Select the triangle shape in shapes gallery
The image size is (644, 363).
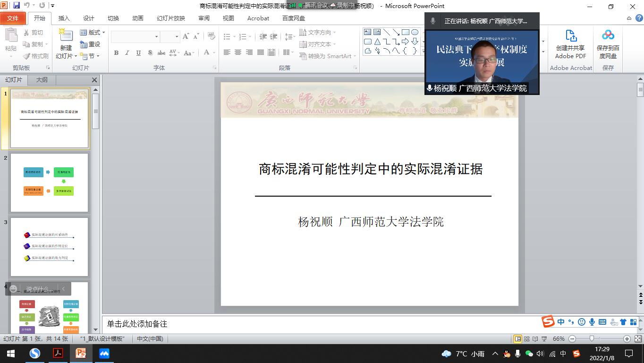click(x=377, y=42)
